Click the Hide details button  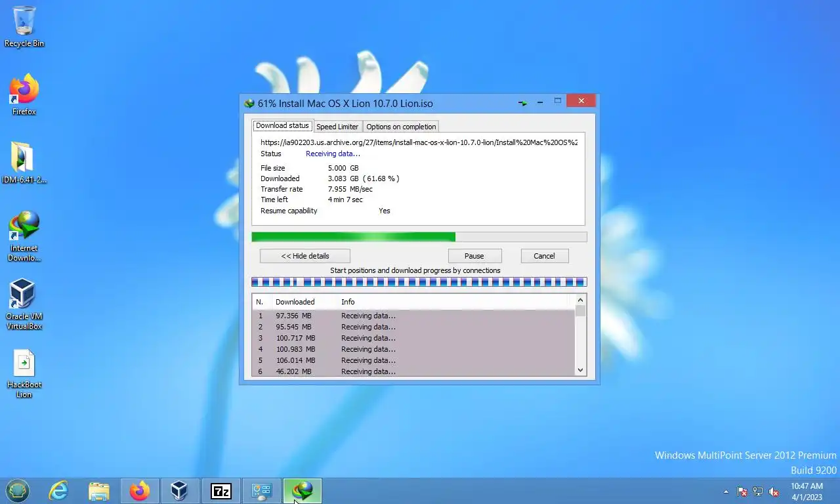(305, 256)
